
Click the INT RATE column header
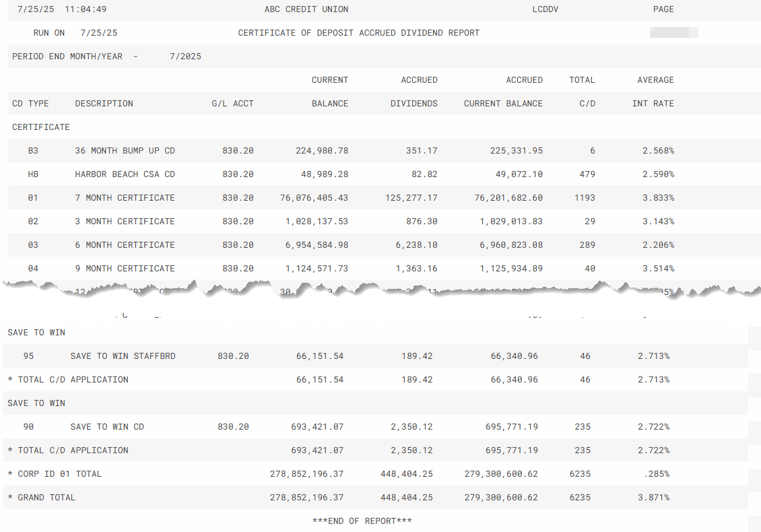point(653,104)
